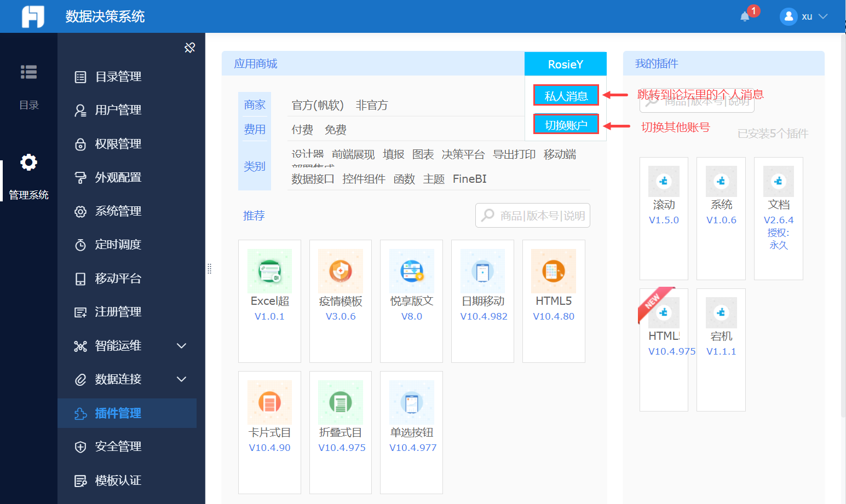
Task: Select the 决策平台 category
Action: point(463,154)
